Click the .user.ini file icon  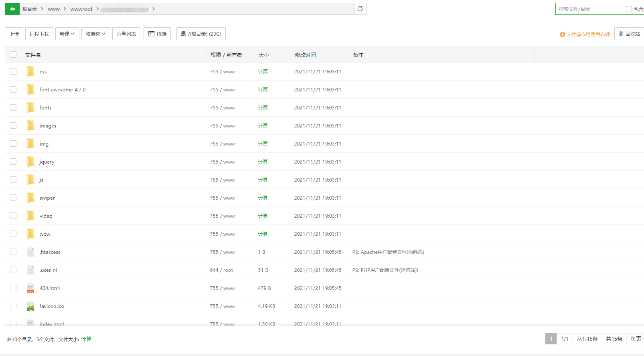(30, 270)
